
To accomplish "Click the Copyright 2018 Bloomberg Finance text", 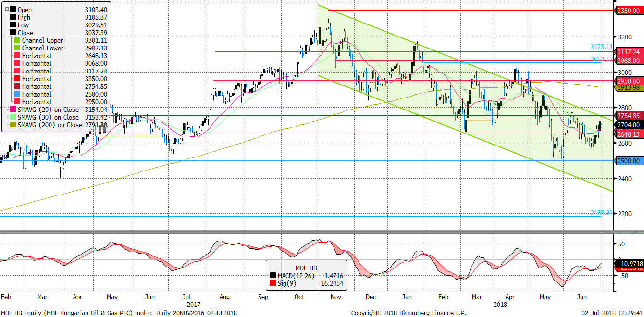I will [x=409, y=313].
